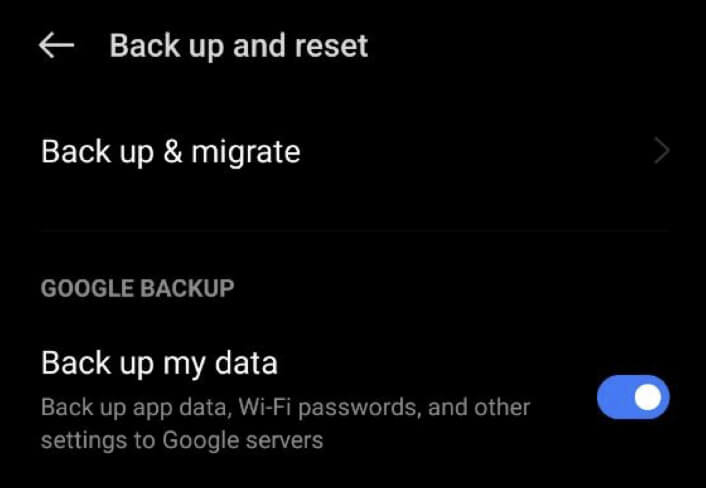This screenshot has width=706, height=488.
Task: Return to previous screen using left arrow
Action: point(57,46)
